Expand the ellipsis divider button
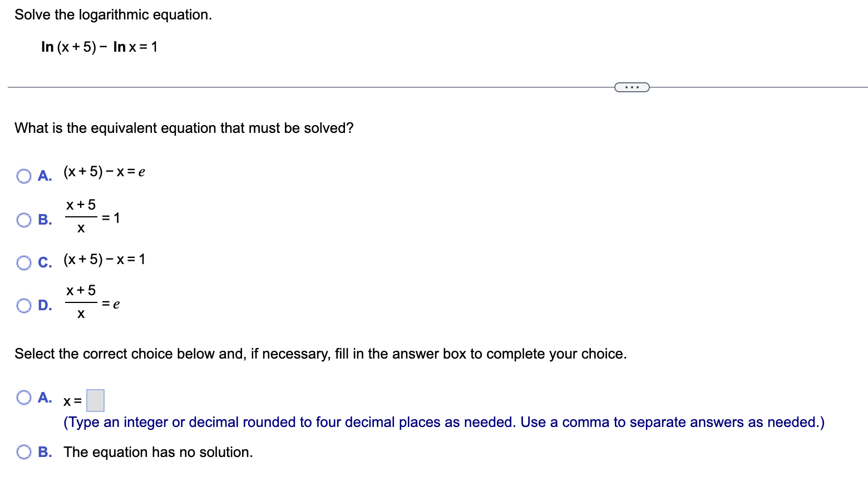The image size is (868, 487). click(632, 87)
